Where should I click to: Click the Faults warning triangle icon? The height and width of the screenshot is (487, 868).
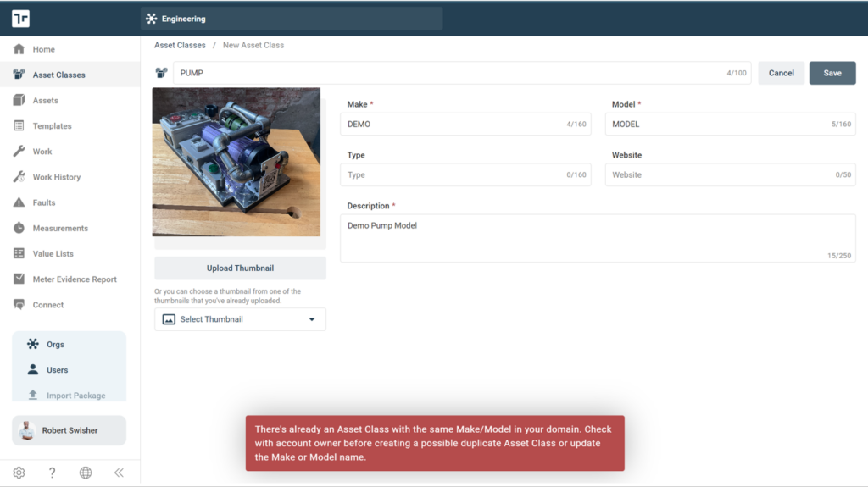click(x=19, y=202)
